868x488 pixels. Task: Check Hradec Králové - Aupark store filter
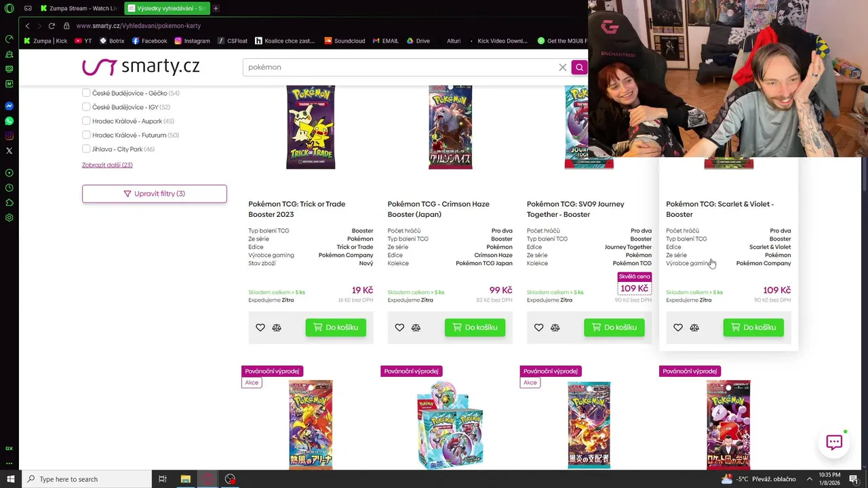86,121
